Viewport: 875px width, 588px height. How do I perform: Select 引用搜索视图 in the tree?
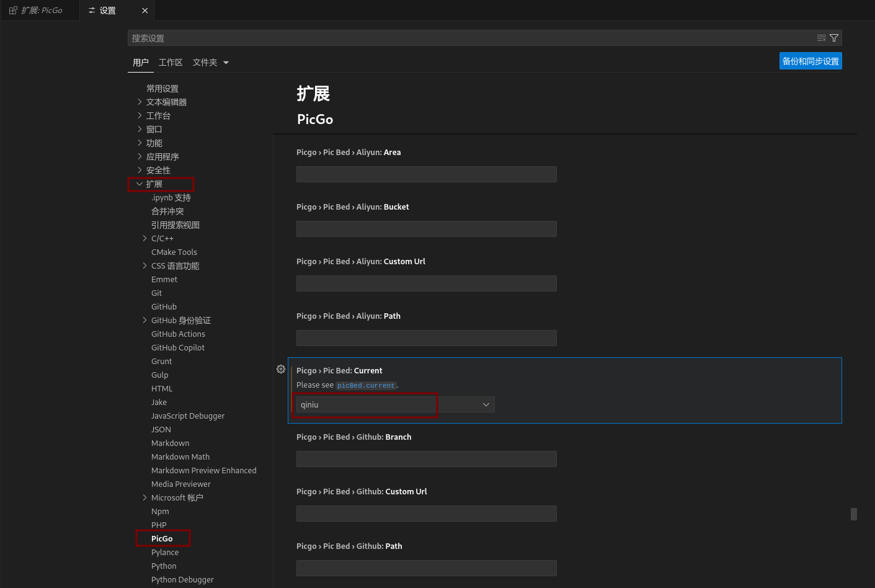pyautogui.click(x=175, y=225)
